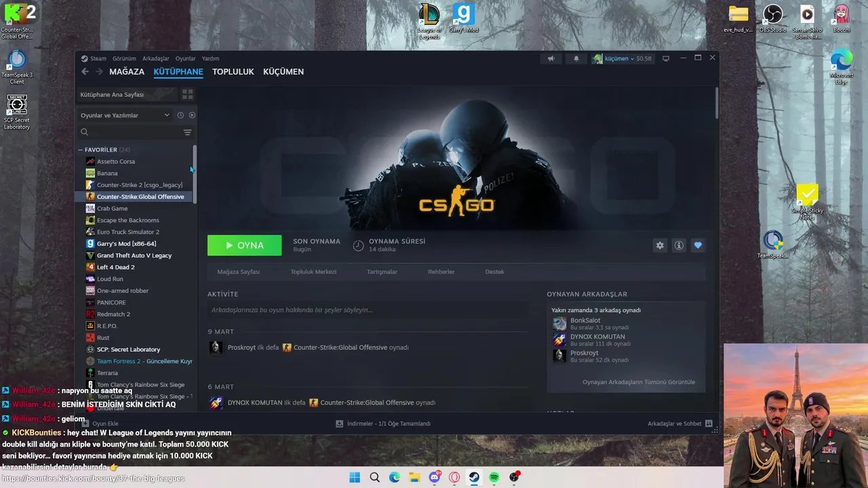868x488 pixels.
Task: Click the activity comment input field
Action: 367,310
